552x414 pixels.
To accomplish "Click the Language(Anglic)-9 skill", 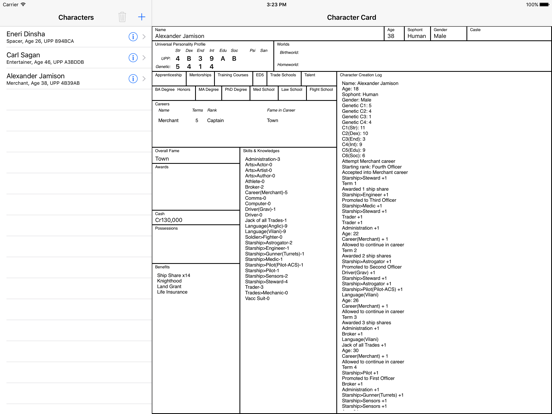I will 266,226.
